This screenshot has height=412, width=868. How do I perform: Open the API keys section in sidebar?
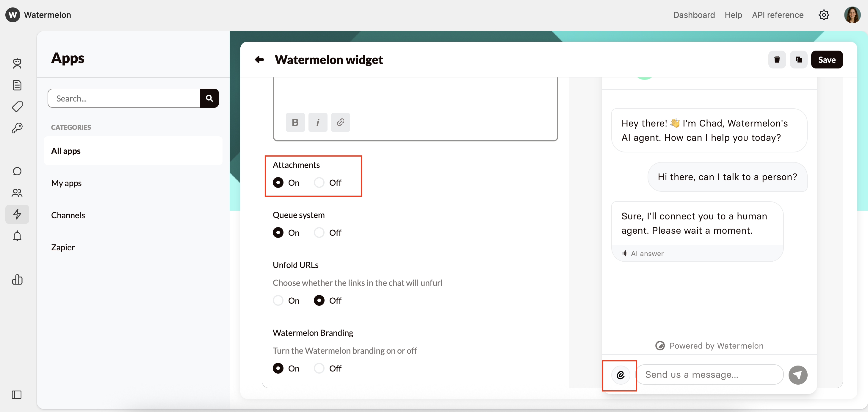[x=17, y=128]
